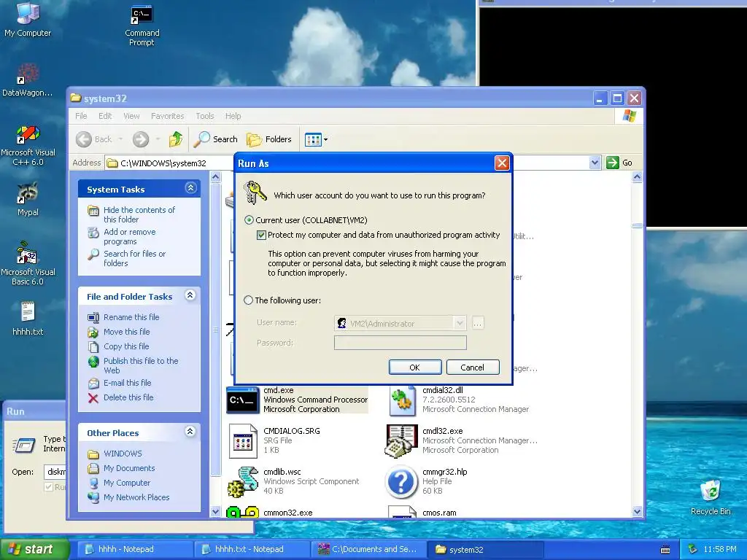The height and width of the screenshot is (560, 747).
Task: Select Microsoft Visual Basic 6.0 desktop icon
Action: 28,263
